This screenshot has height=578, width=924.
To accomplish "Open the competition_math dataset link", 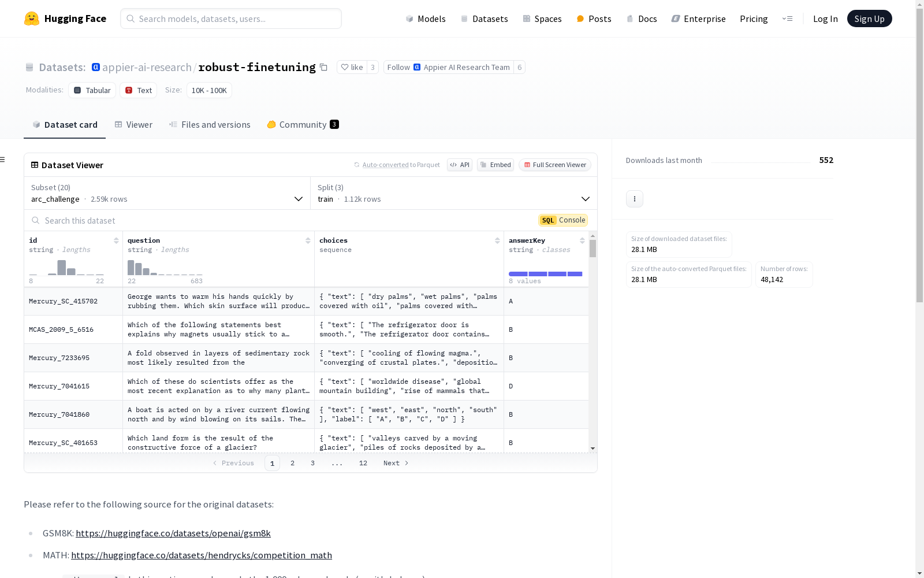I will pos(202,555).
